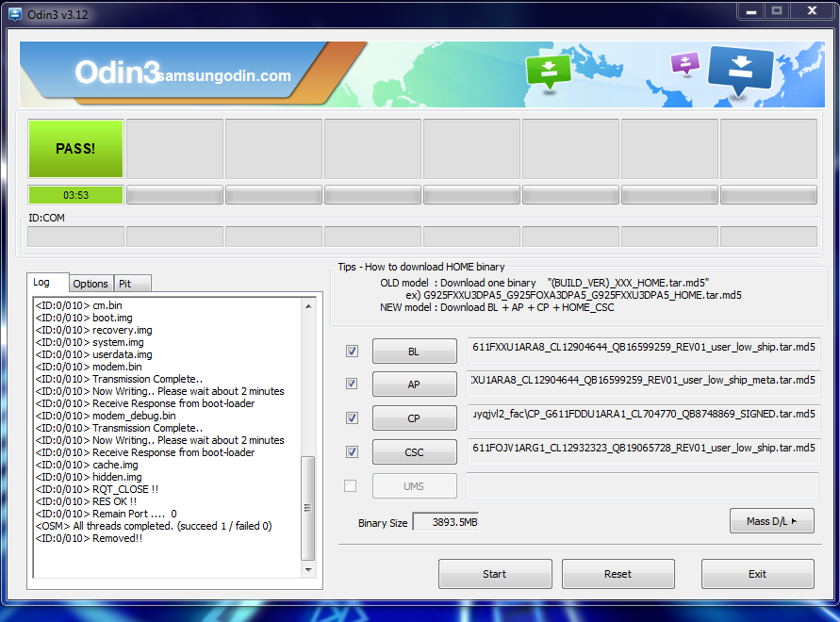Click log line 'cm.bin'
The height and width of the screenshot is (622, 840).
coord(79,305)
